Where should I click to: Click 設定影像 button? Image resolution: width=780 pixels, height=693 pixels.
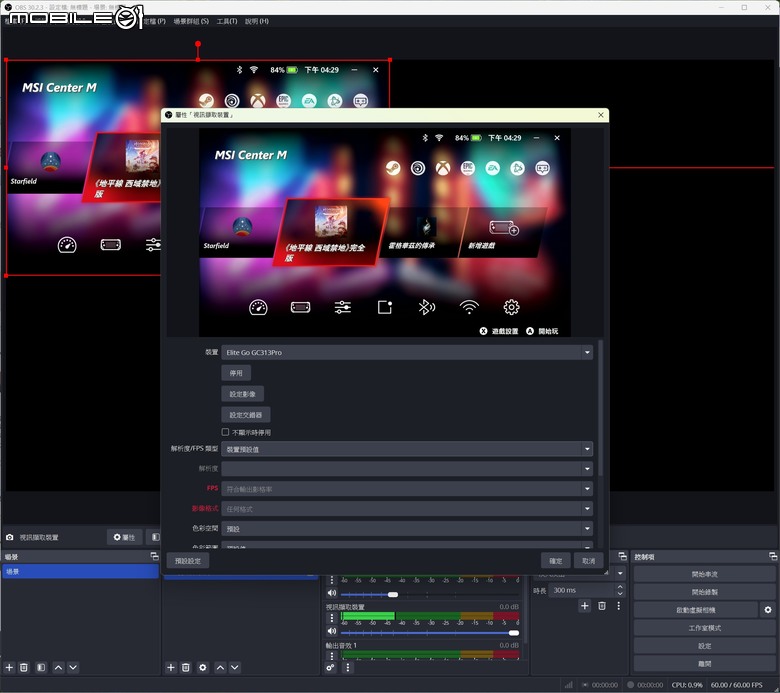click(242, 394)
